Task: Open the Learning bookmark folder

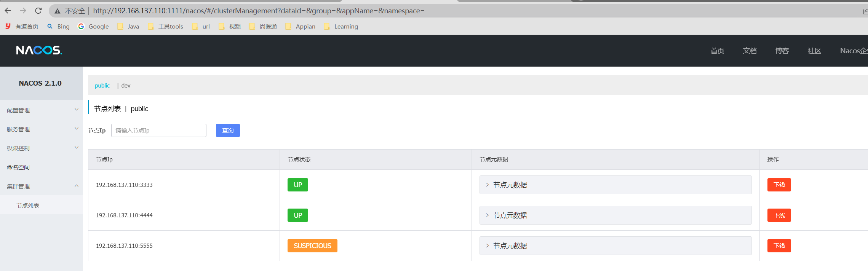Action: click(x=341, y=26)
